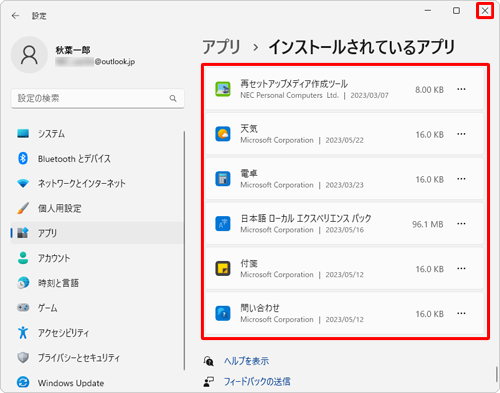Click the 天気 weather app icon
Screen dimensions: 500x393
[223, 134]
